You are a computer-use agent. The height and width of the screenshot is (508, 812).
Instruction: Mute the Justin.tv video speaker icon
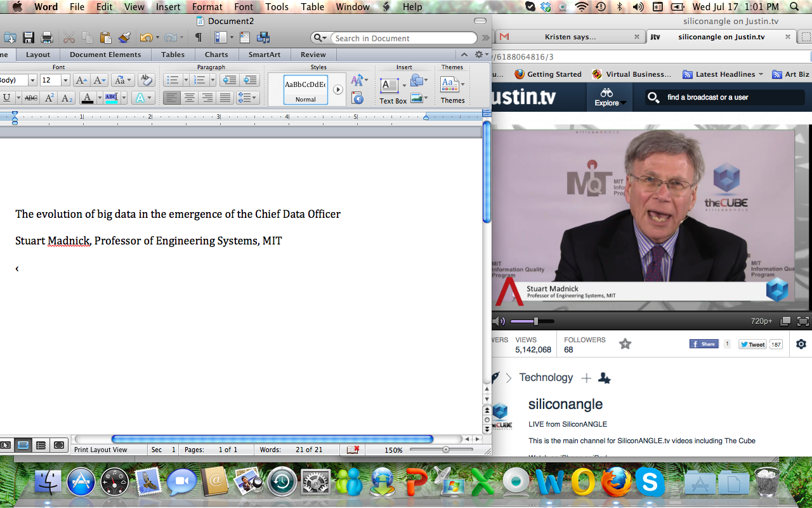click(499, 321)
